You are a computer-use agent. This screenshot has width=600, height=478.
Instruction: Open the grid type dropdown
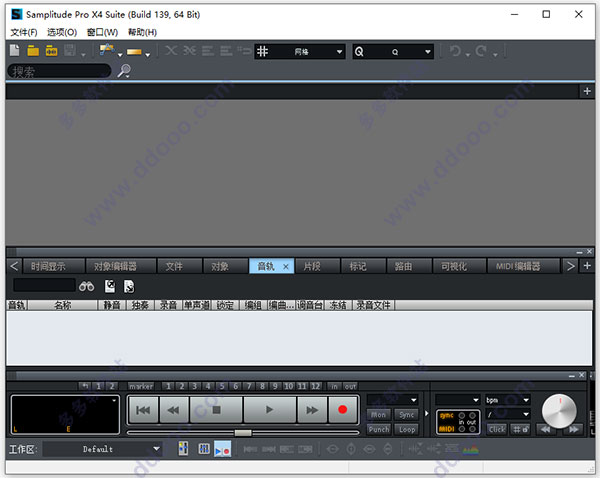(339, 52)
